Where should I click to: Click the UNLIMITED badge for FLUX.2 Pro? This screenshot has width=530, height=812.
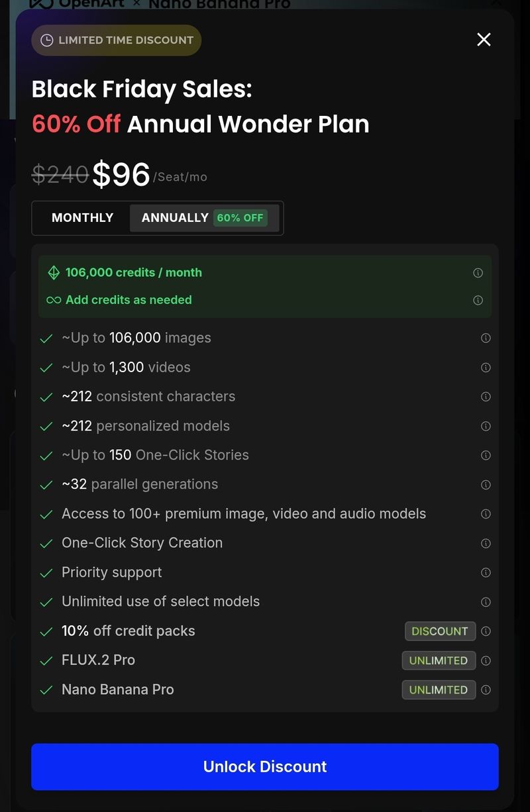coord(438,660)
